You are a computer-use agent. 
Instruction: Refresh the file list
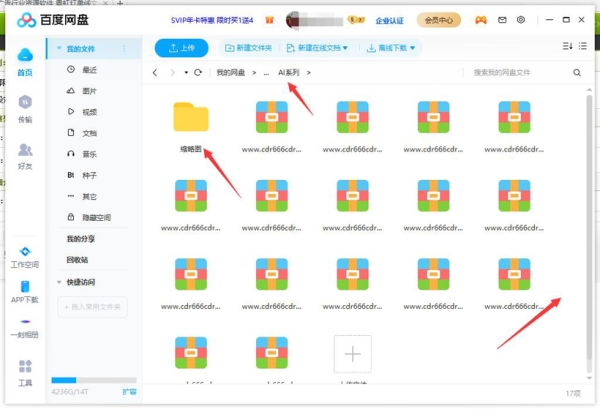coord(198,72)
